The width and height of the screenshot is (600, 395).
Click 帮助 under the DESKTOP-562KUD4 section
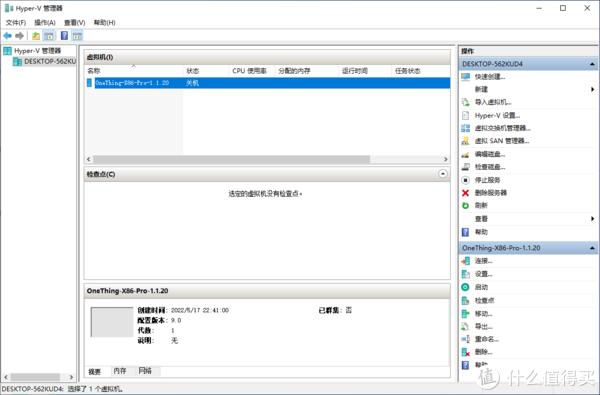pyautogui.click(x=481, y=232)
